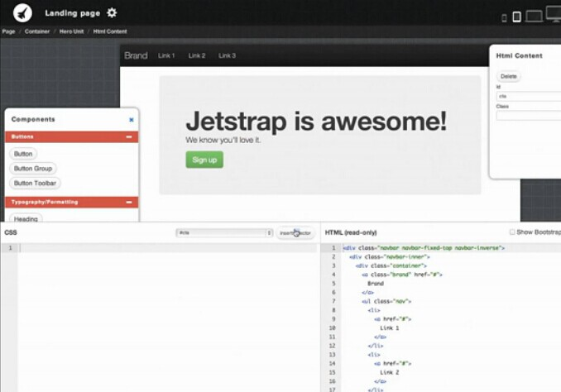Delete the Html Content element

point(508,76)
